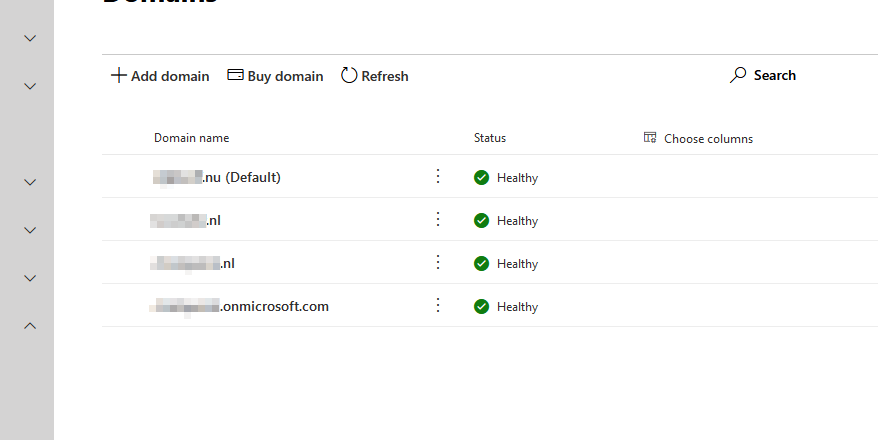The height and width of the screenshot is (440, 878).
Task: Click the Search magnifying glass icon
Action: [738, 76]
